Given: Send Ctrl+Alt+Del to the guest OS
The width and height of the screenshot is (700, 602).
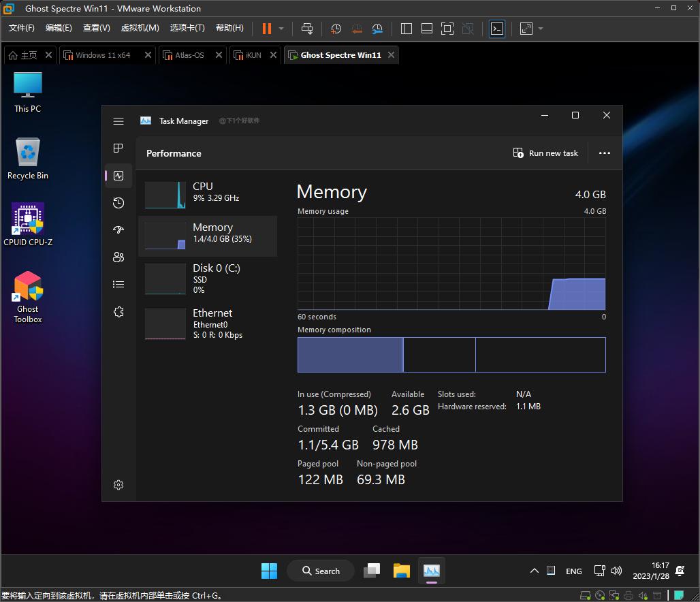Looking at the screenshot, I should (308, 29).
